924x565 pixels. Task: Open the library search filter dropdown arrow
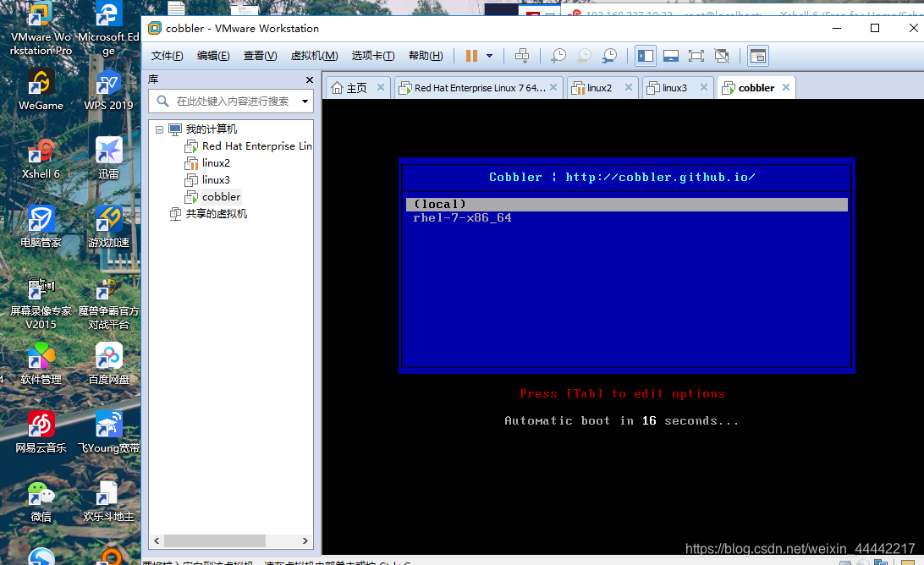pos(305,101)
